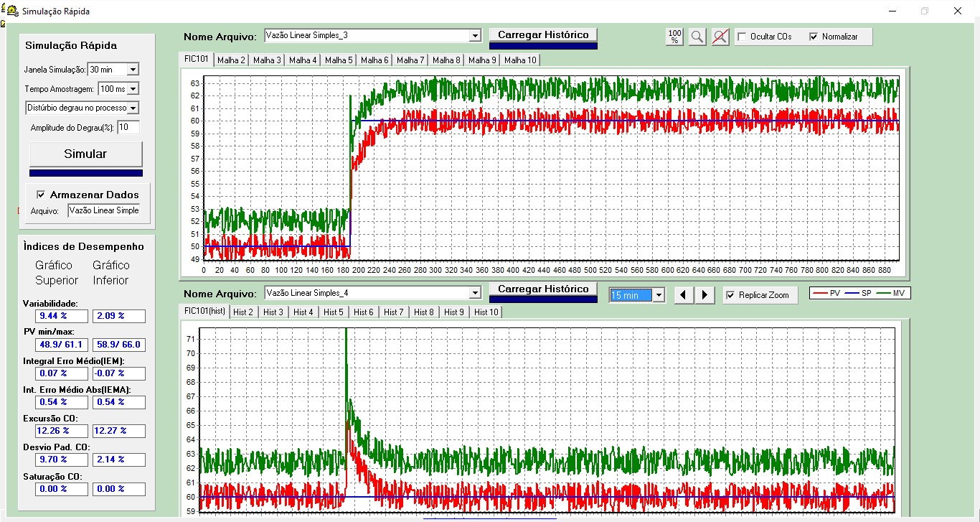Click the Desvio Pad. CO 9.70 % value
Screen dimensions: 980x522
(x=62, y=460)
